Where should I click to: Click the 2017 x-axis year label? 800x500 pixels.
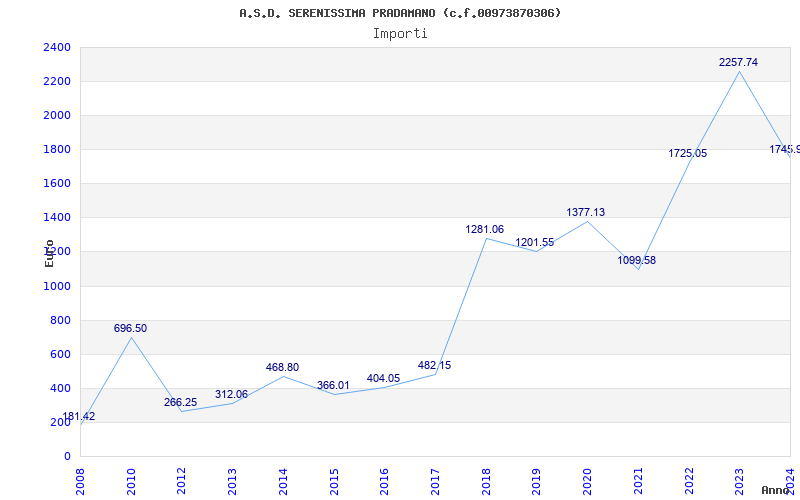pos(435,481)
